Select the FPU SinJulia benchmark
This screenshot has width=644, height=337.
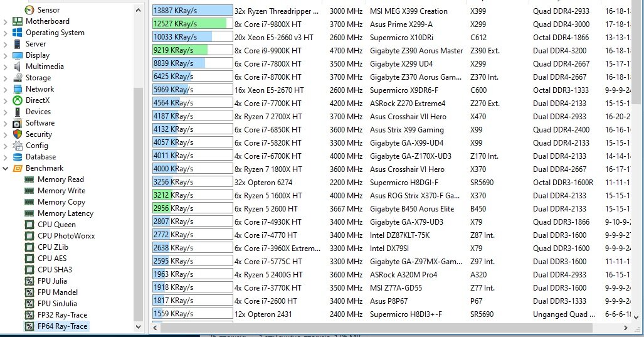pyautogui.click(x=57, y=304)
